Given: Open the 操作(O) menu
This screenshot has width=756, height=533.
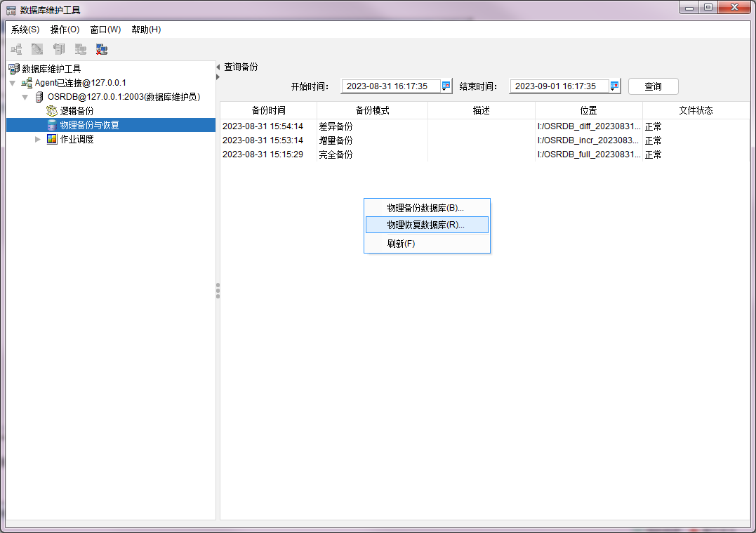Looking at the screenshot, I should 65,29.
